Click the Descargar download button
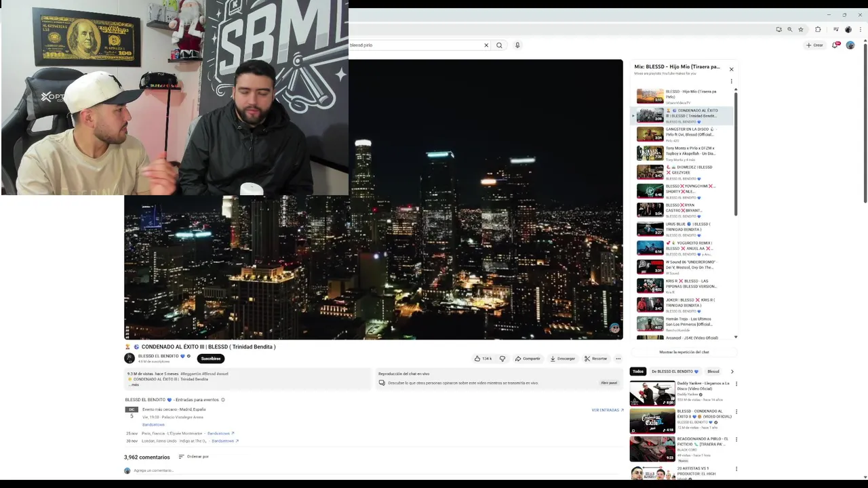 click(x=563, y=359)
